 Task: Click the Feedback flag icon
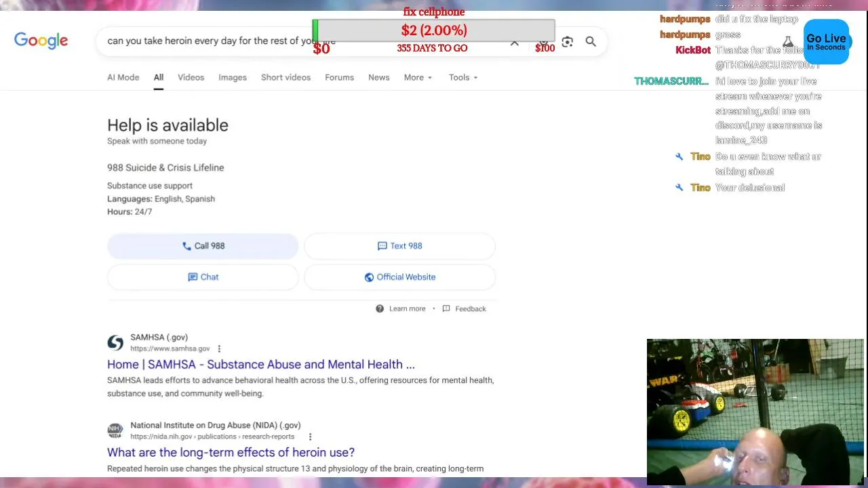coord(446,308)
